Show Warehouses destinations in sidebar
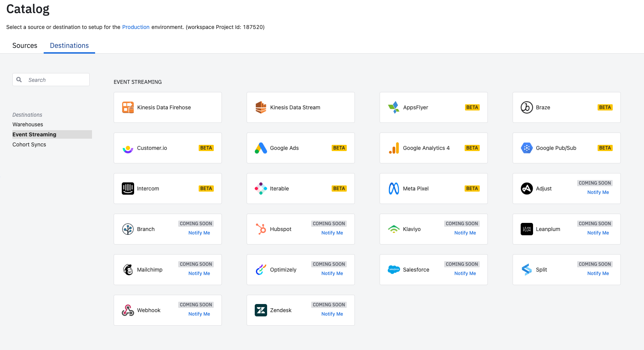This screenshot has height=350, width=644. [28, 124]
